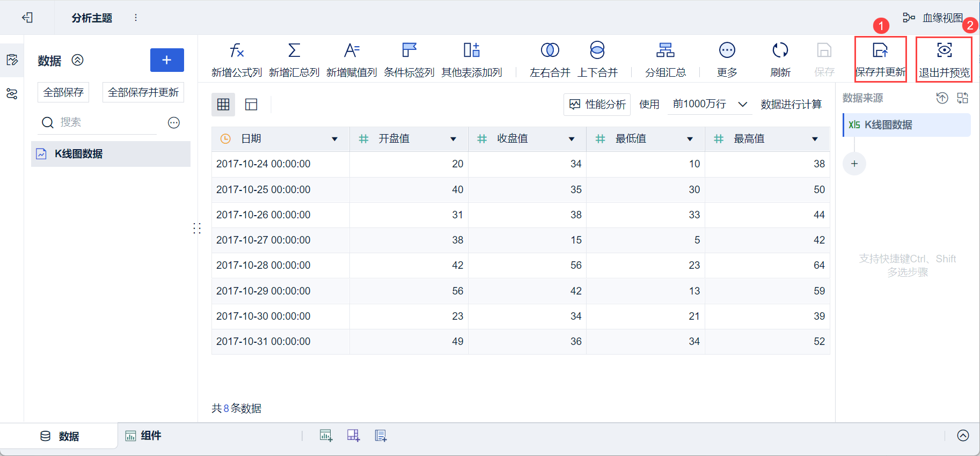This screenshot has height=456, width=980.
Task: Click the 新增公式列 formula icon
Action: point(237,50)
